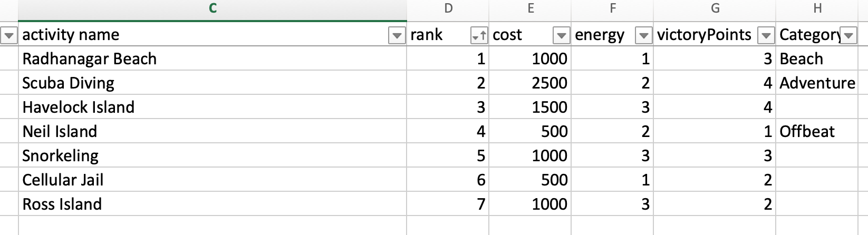Select column F header

pyautogui.click(x=613, y=8)
